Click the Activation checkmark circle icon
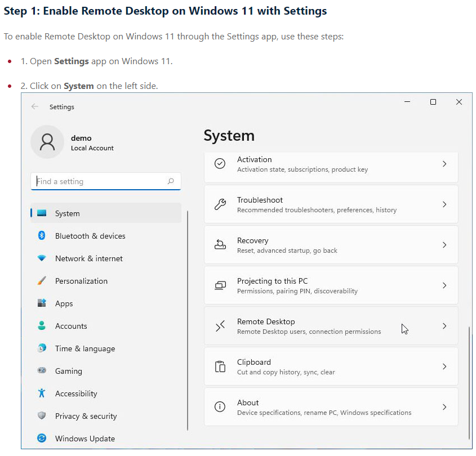Image resolution: width=476 pixels, height=456 pixels. (220, 163)
